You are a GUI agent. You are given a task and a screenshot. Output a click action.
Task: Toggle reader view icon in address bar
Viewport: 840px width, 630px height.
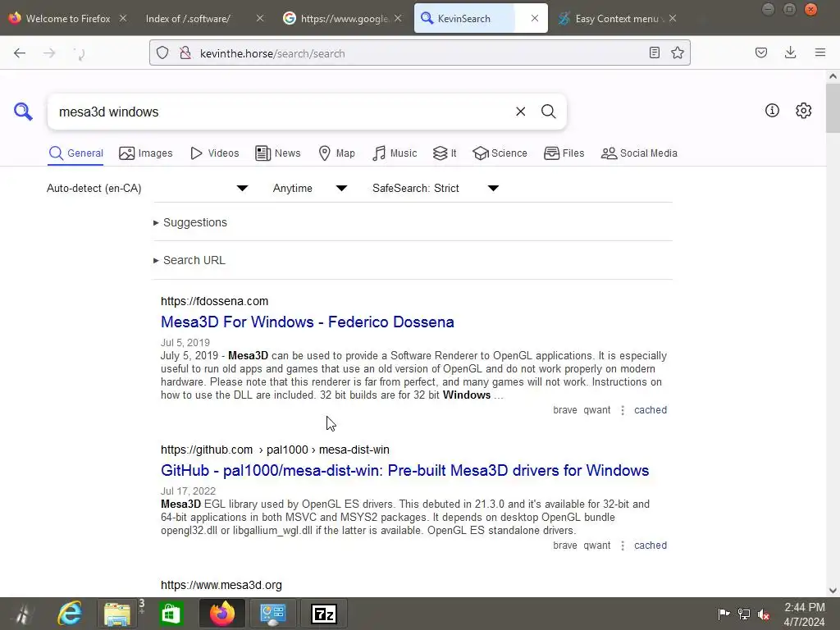tap(654, 52)
